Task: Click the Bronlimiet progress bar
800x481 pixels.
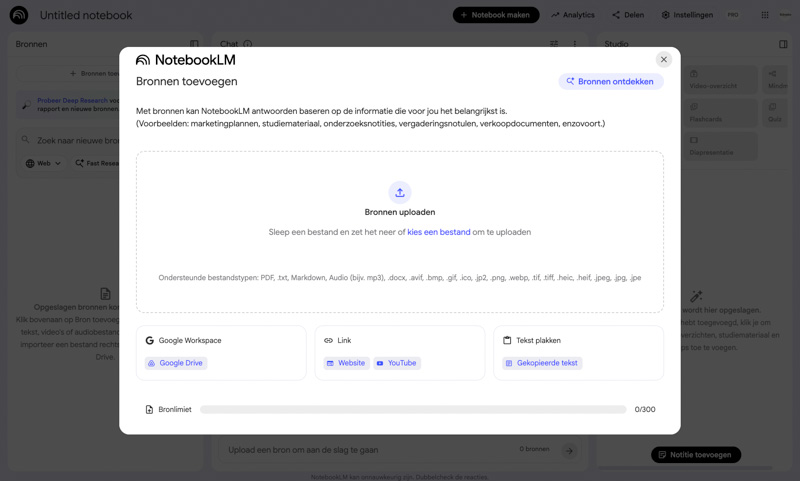Action: 412,410
